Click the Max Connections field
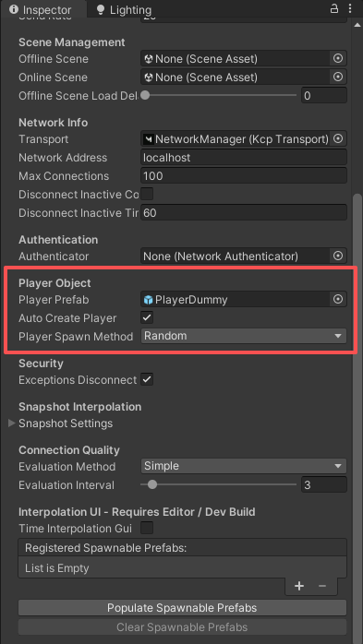363x644 pixels. pyautogui.click(x=244, y=176)
